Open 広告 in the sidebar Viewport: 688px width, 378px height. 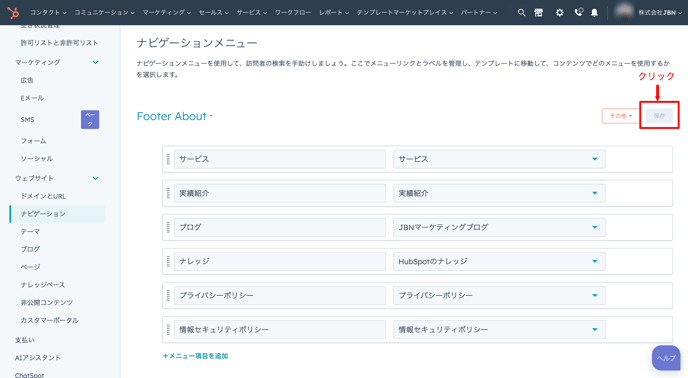[x=27, y=80]
